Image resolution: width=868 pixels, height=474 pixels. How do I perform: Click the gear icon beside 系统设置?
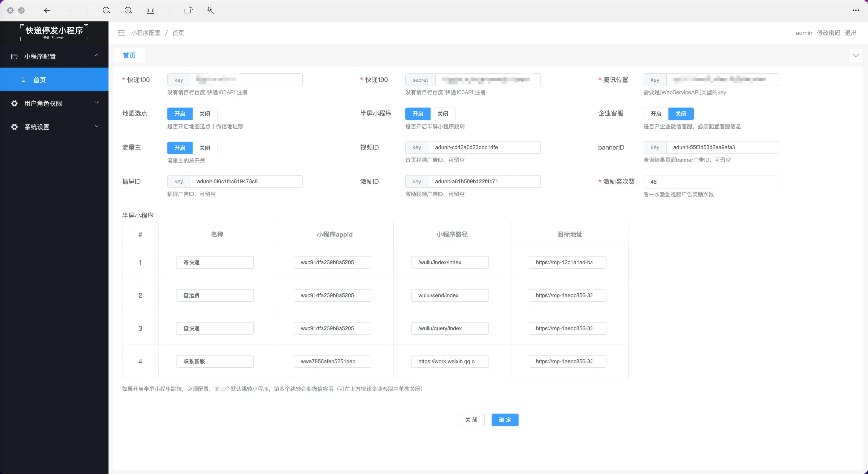click(14, 127)
